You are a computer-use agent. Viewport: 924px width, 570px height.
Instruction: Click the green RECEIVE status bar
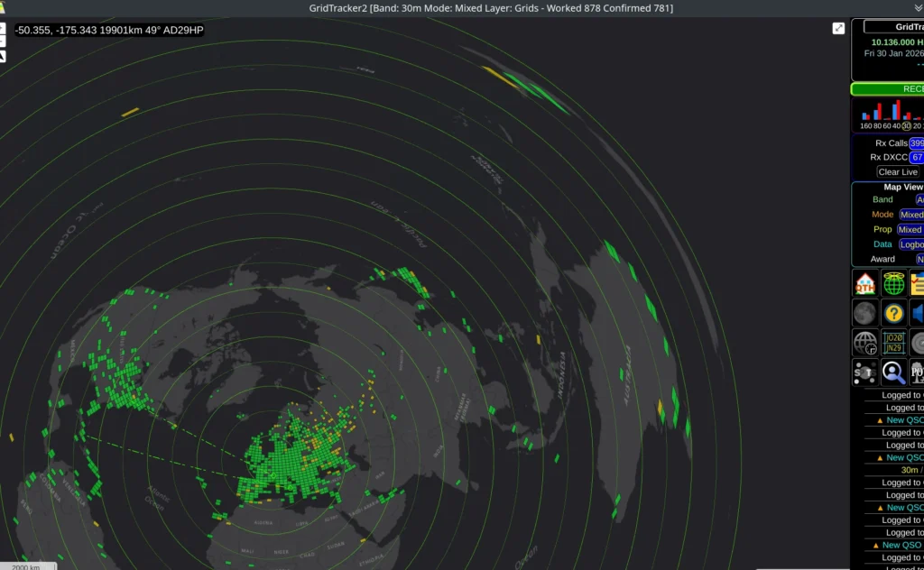(x=888, y=89)
